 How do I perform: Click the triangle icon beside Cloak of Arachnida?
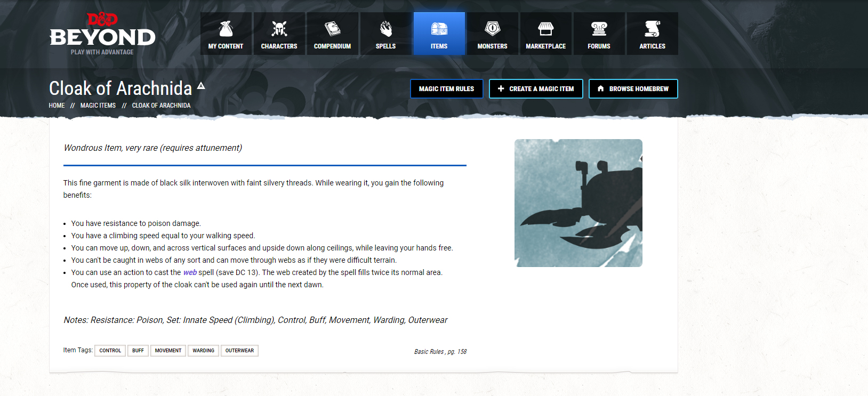[201, 85]
